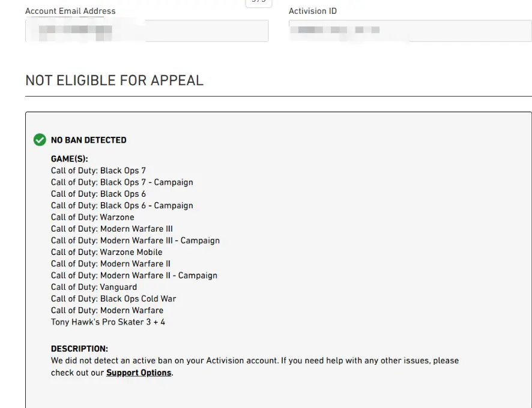The height and width of the screenshot is (408, 532).
Task: Select Call of Duty: Warzone Mobile
Action: (x=106, y=252)
